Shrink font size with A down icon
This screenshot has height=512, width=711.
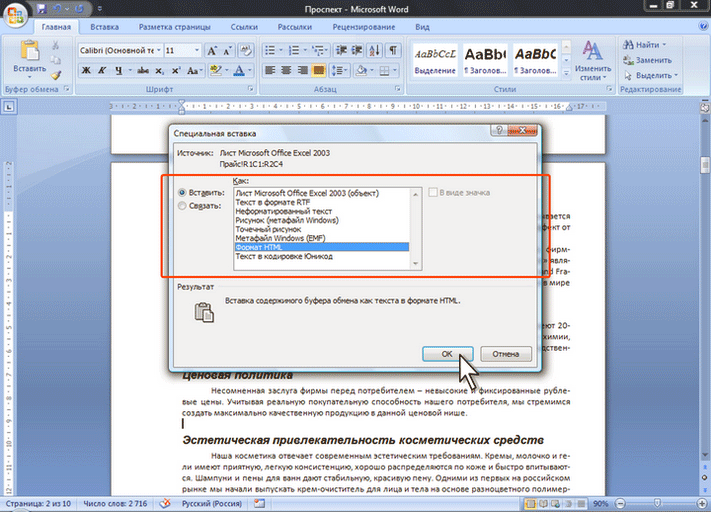228,50
